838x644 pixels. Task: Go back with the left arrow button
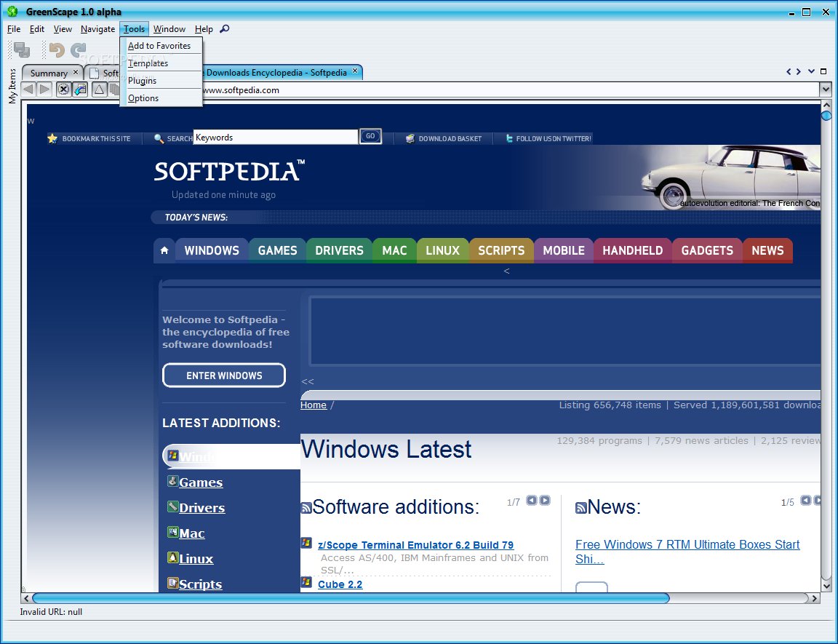coord(29,90)
